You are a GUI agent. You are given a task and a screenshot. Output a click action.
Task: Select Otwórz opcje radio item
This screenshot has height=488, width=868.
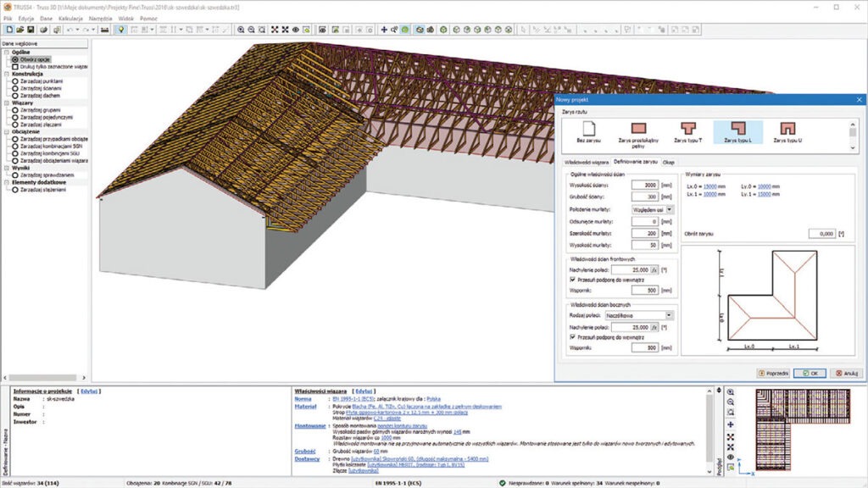[x=31, y=59]
